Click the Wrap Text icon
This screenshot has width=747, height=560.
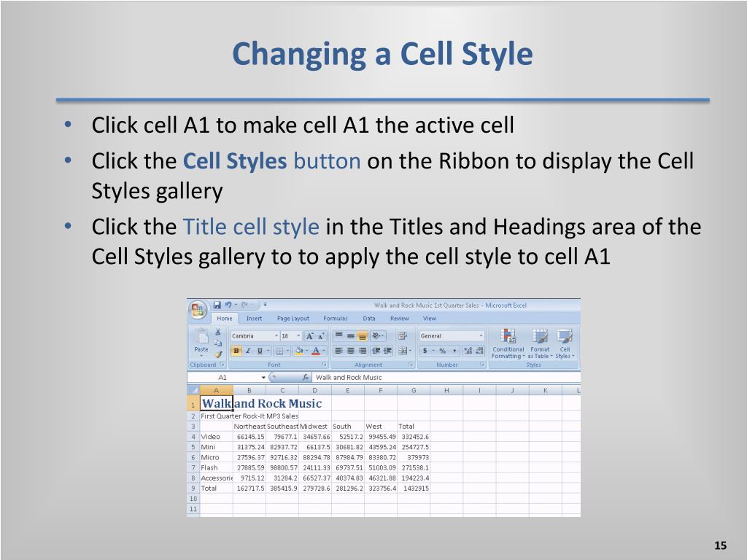point(402,335)
